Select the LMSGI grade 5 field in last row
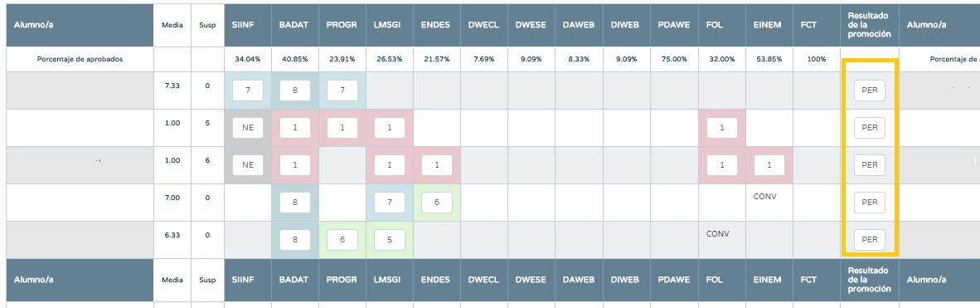 tap(390, 240)
